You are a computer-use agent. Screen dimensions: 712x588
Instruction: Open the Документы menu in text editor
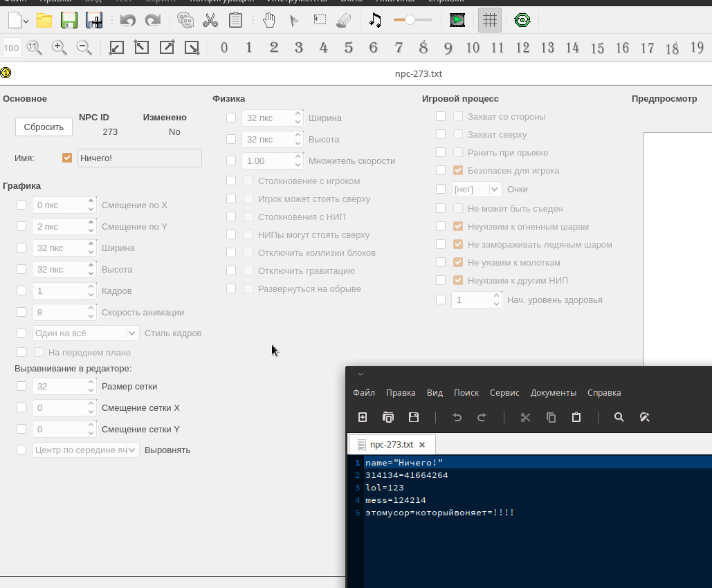coord(553,393)
